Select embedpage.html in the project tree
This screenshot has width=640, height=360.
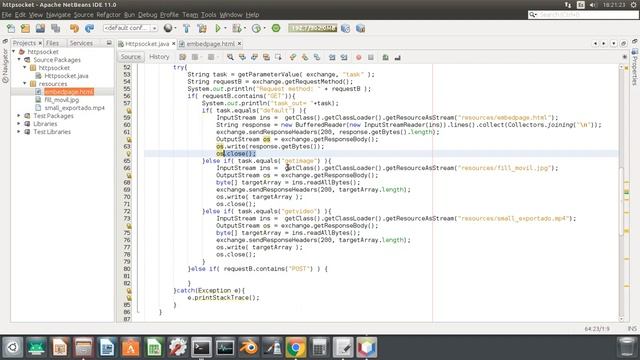coord(69,91)
